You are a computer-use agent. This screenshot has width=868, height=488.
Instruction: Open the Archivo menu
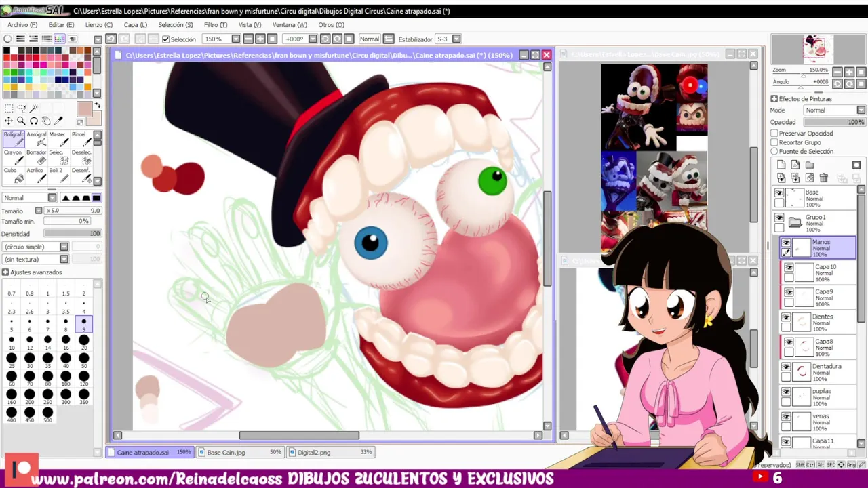(x=22, y=25)
